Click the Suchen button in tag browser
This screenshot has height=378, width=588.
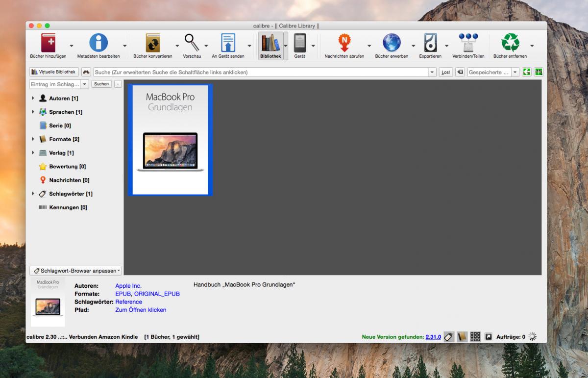coord(101,84)
